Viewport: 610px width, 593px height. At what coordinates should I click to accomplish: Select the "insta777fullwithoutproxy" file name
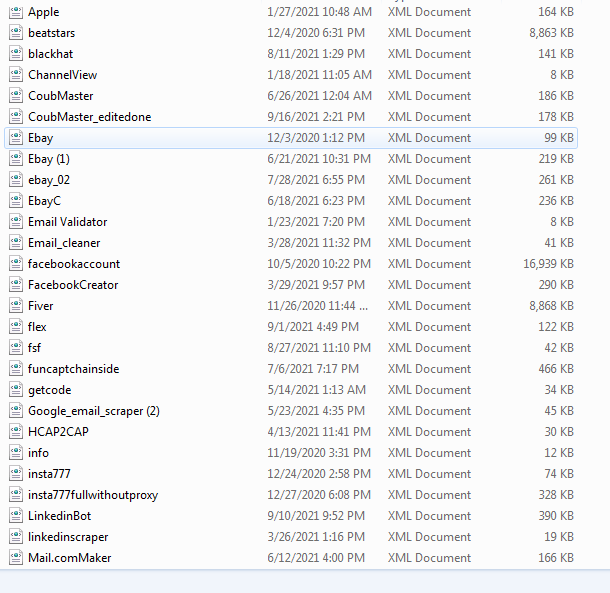(93, 495)
